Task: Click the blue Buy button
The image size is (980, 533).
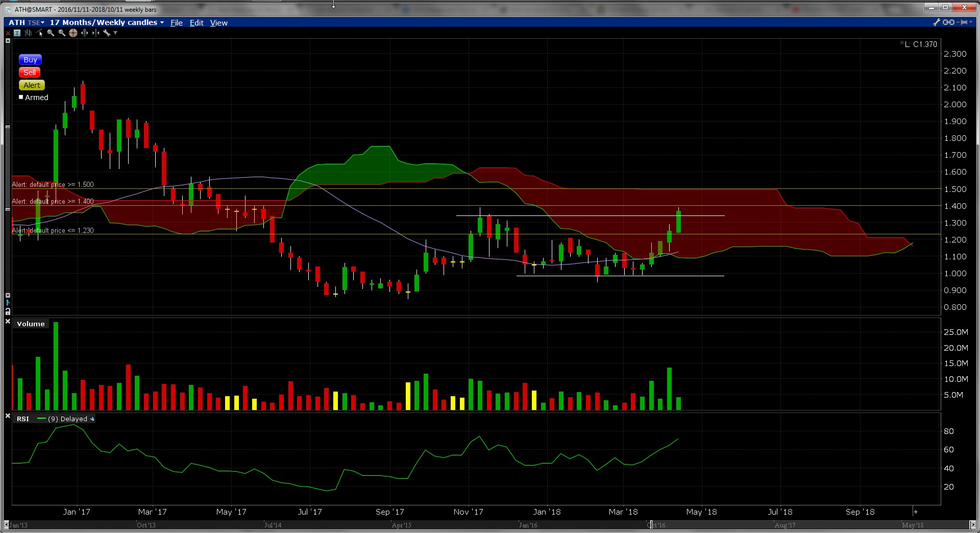Action: 30,60
